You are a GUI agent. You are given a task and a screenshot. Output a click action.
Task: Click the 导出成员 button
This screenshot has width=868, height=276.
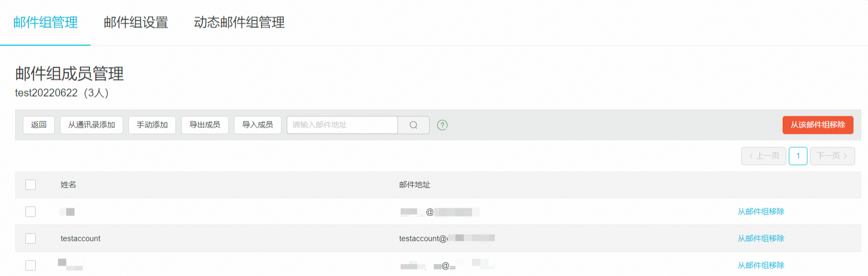(x=205, y=125)
